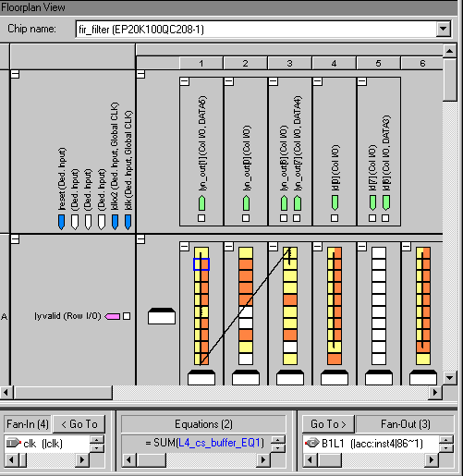Click floorplan horizontal scrollbar left arrow
The width and height of the screenshot is (463, 476).
coord(6,393)
